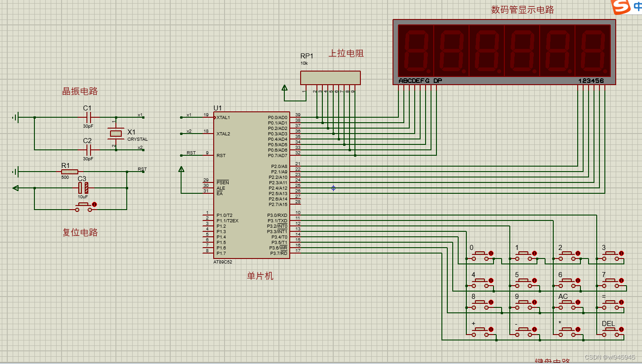Click the power arrow next to RP1
The width and height of the screenshot is (642, 364).
click(x=284, y=88)
